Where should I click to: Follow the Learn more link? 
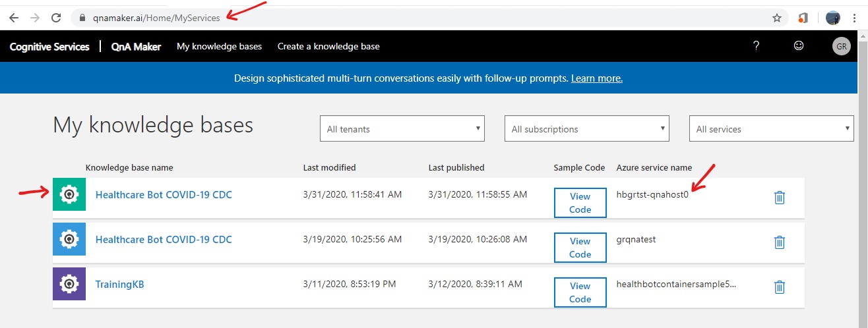coord(597,78)
